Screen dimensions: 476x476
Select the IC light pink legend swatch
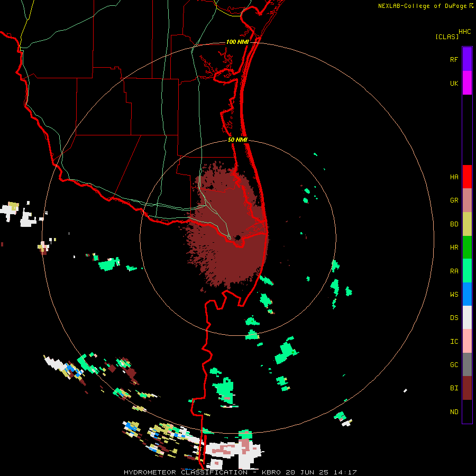click(467, 341)
